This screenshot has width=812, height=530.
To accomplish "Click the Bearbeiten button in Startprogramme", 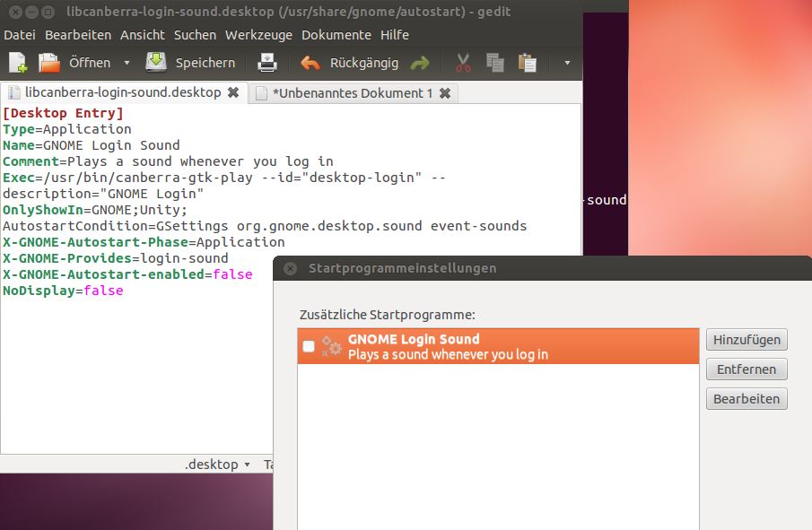I will (x=747, y=398).
